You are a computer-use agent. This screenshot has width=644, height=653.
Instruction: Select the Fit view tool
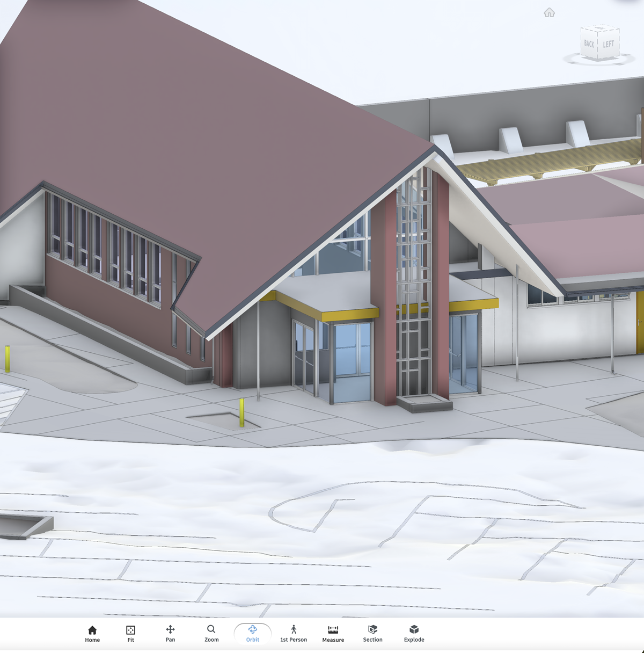coord(130,633)
